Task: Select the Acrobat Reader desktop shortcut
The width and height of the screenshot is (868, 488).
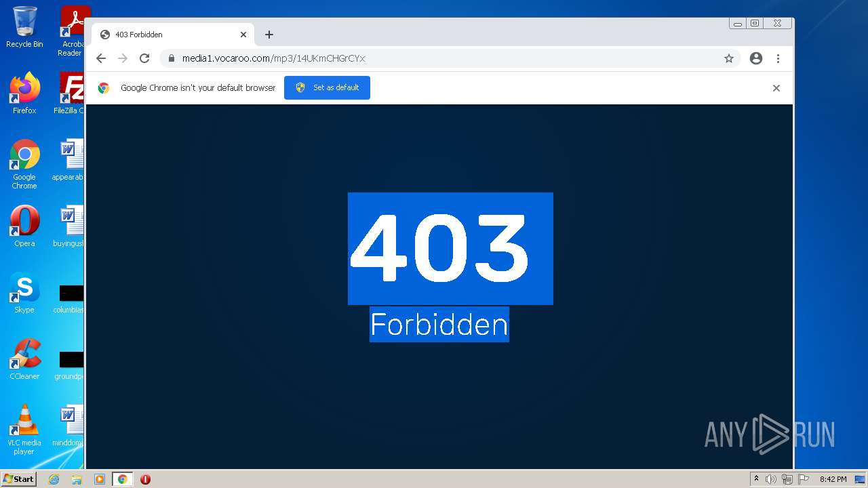Action: pyautogui.click(x=71, y=31)
